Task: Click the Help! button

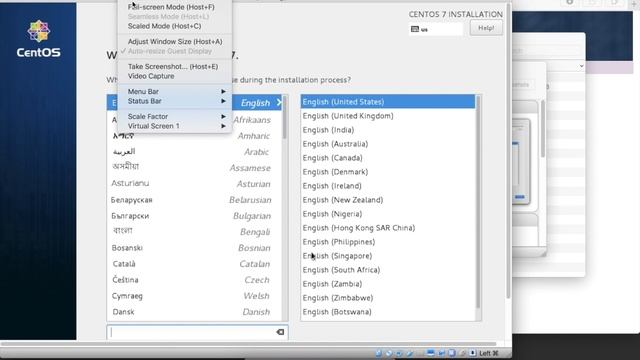Action: (x=486, y=28)
